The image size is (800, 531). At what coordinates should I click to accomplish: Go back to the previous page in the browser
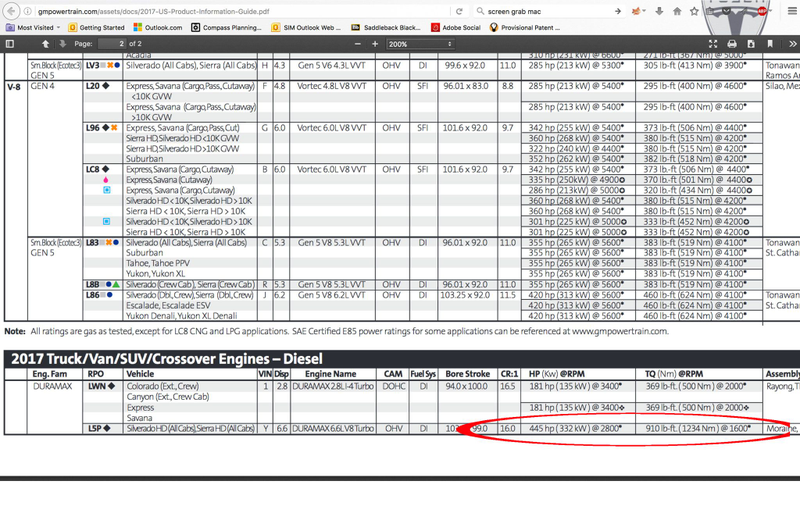[11, 11]
